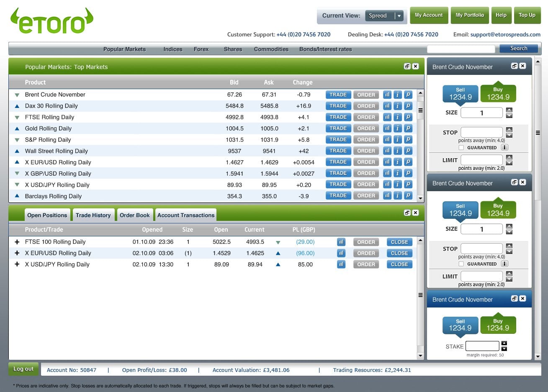Click the P icon for X USD/JPY Rolling Daily market

click(x=408, y=184)
